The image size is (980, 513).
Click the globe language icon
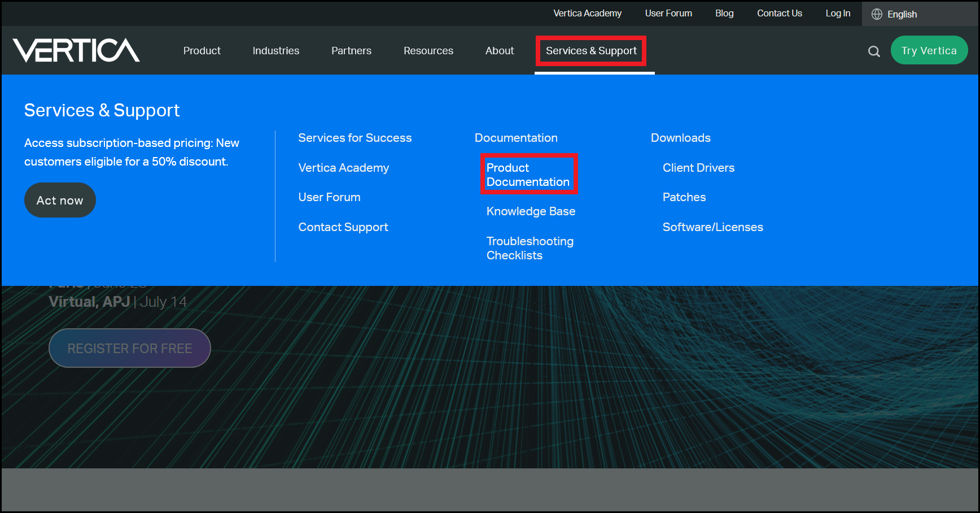coord(877,14)
